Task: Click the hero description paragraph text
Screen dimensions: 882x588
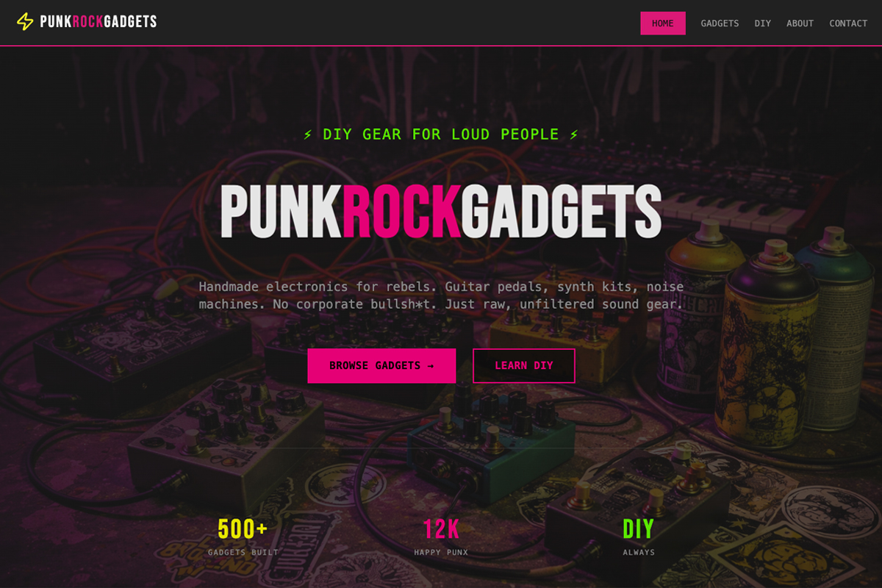Action: [441, 295]
